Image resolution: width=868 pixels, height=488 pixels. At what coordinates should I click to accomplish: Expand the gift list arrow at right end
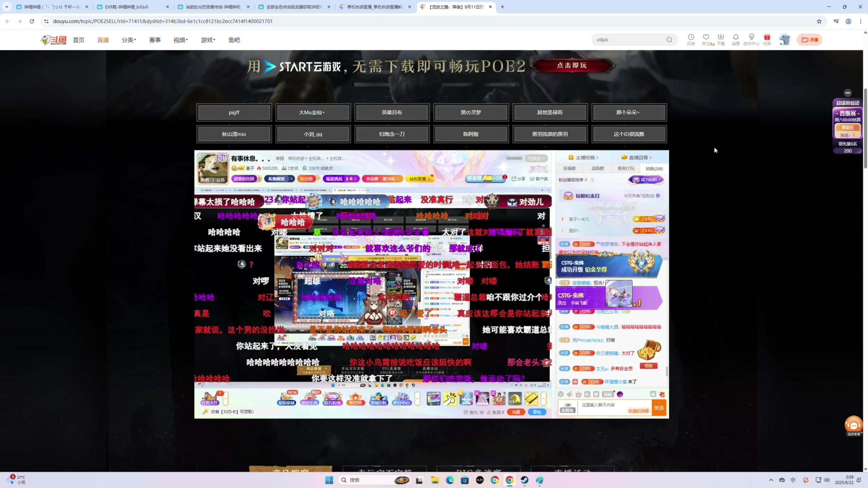tap(544, 399)
